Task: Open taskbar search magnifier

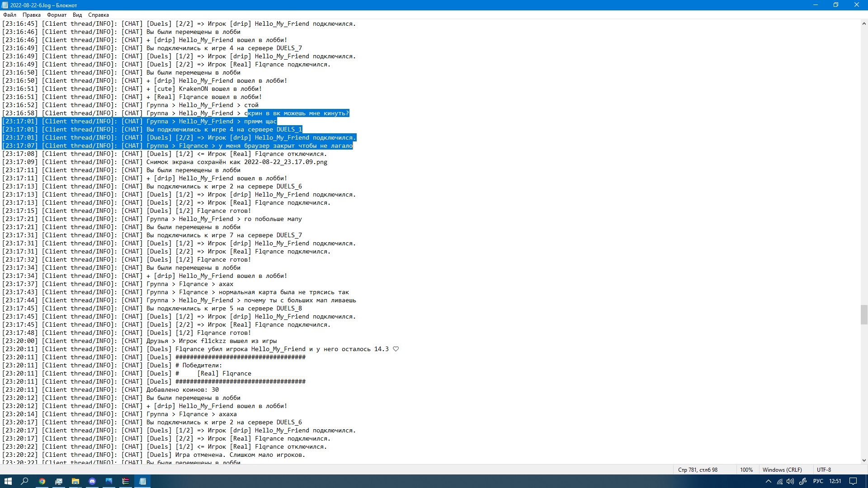Action: [x=25, y=481]
